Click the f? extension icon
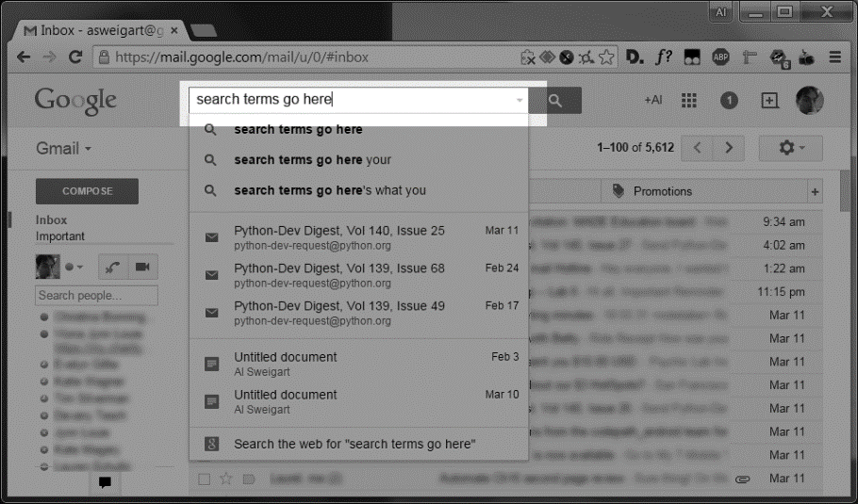Viewport: 858px width, 504px height. (663, 57)
